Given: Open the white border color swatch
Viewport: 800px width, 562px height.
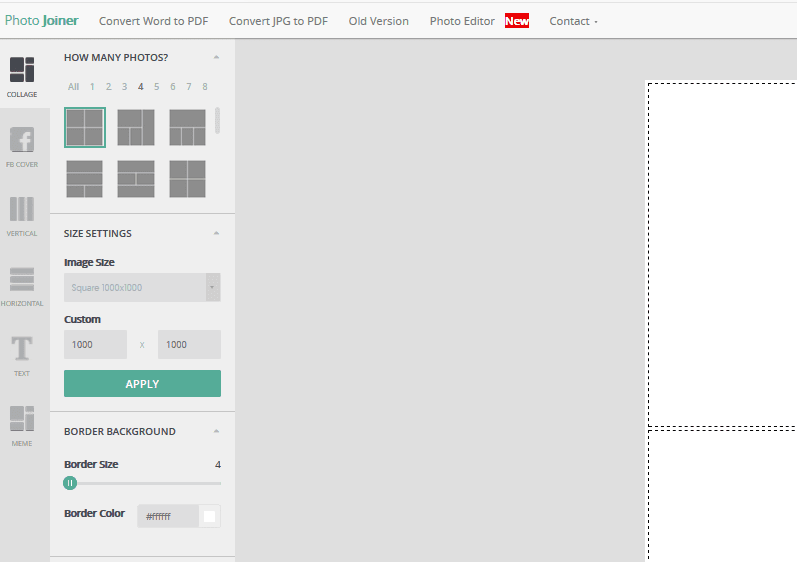Looking at the screenshot, I should tap(210, 517).
